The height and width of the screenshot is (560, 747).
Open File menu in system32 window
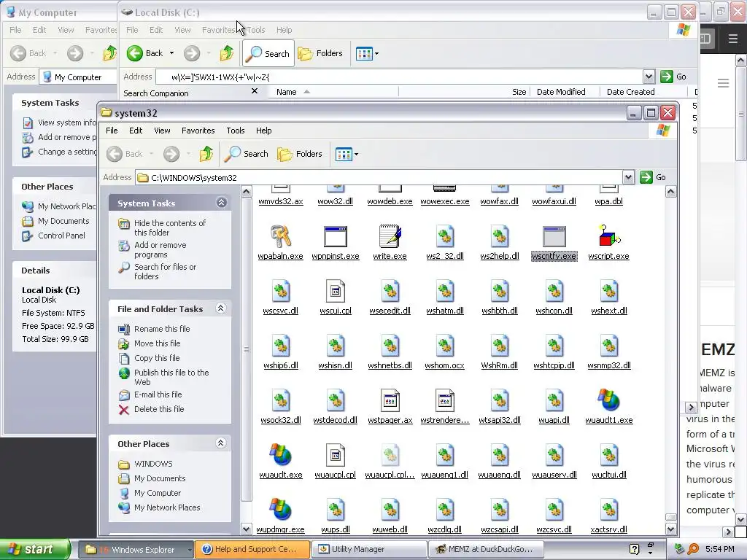tap(112, 131)
